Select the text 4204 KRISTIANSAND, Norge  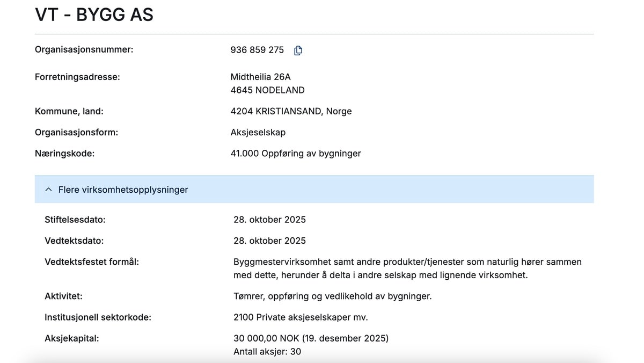click(291, 111)
